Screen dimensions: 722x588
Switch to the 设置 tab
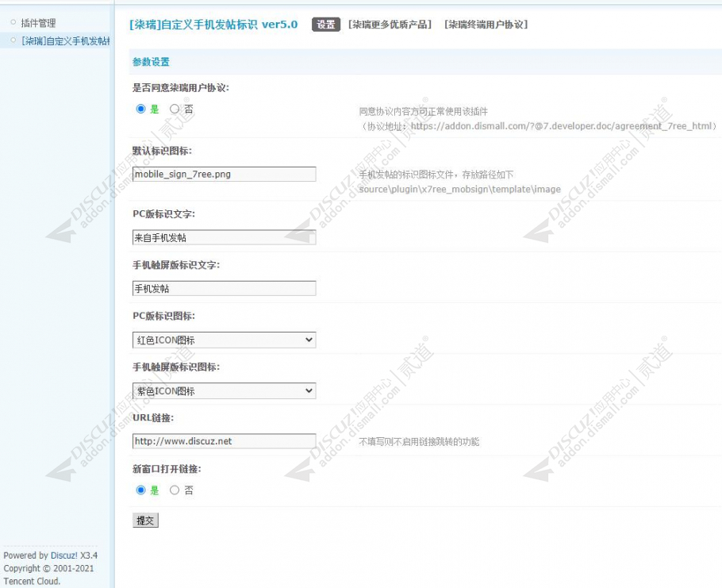tap(326, 25)
